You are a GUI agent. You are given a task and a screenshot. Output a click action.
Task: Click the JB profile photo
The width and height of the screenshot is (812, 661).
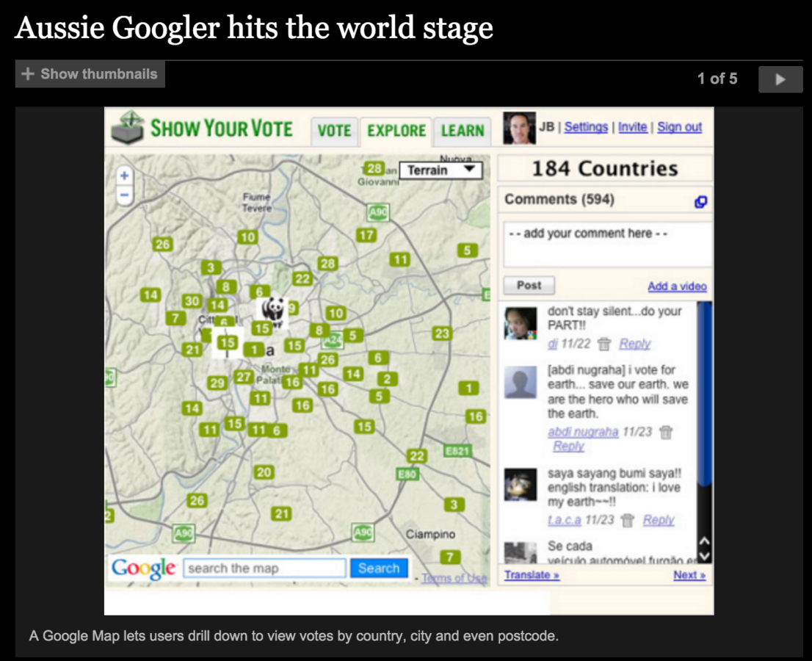(x=519, y=128)
